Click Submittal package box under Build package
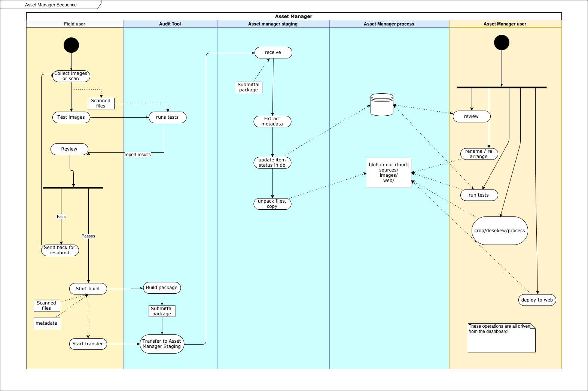Screen dimensions: 588x391 coord(162,311)
